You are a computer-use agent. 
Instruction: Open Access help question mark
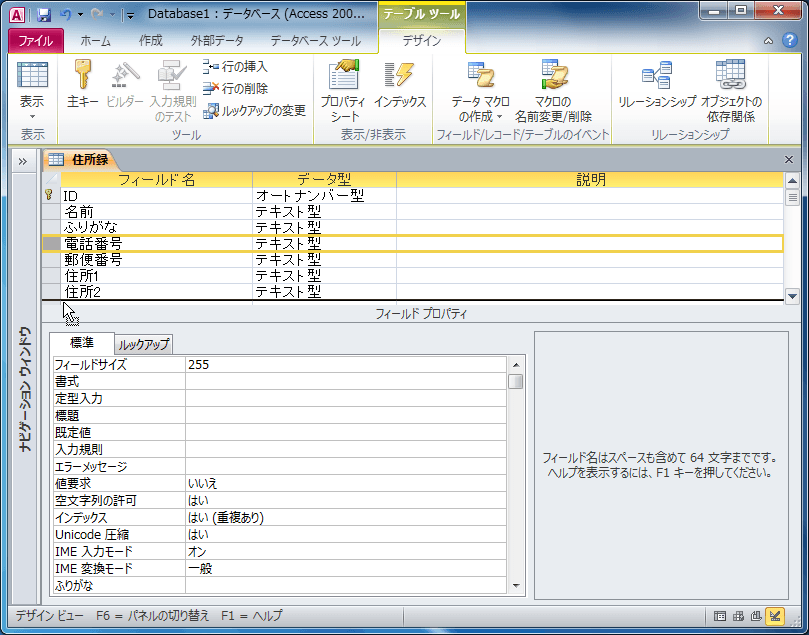click(x=789, y=40)
